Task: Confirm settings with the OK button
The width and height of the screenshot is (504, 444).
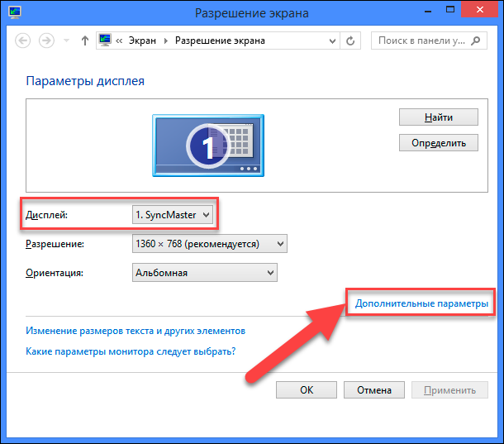Action: 307,390
